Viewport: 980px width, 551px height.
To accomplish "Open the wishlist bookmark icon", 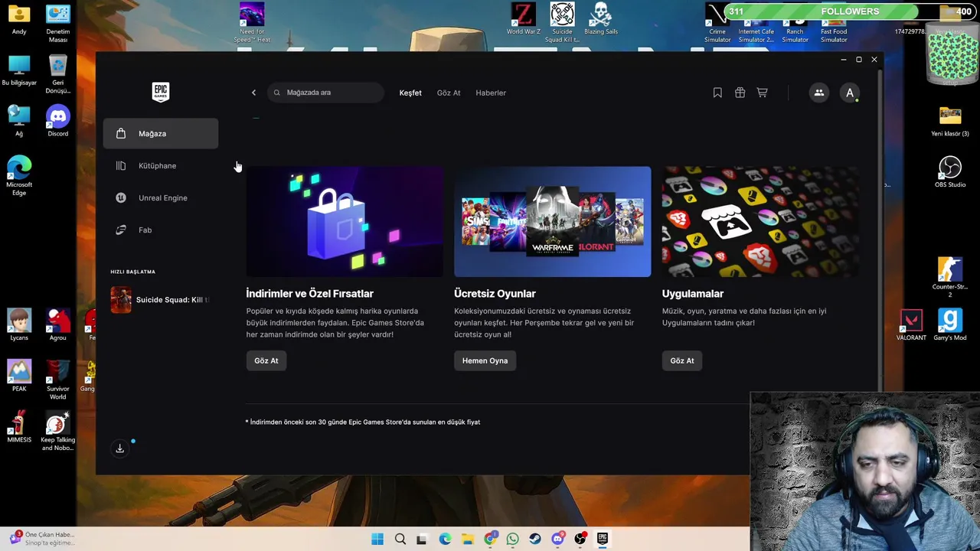I will (x=717, y=93).
